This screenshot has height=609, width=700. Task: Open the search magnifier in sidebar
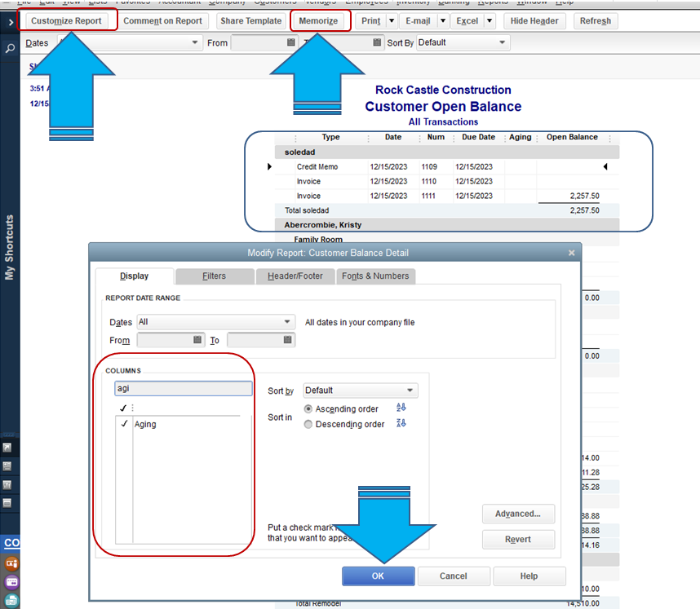tap(10, 48)
